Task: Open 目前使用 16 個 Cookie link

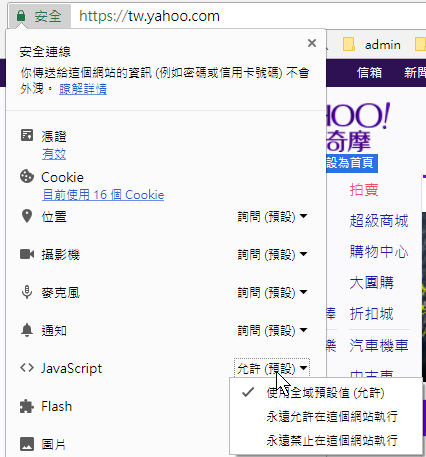Action: coord(103,195)
